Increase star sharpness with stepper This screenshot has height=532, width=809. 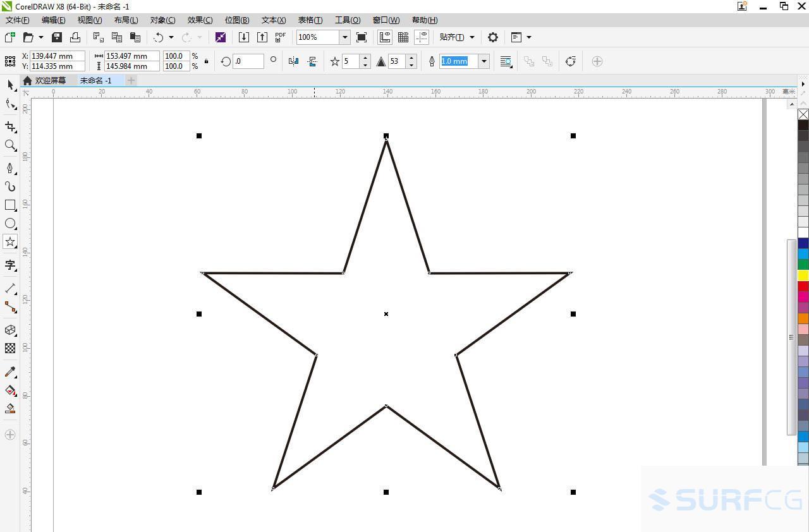point(411,58)
